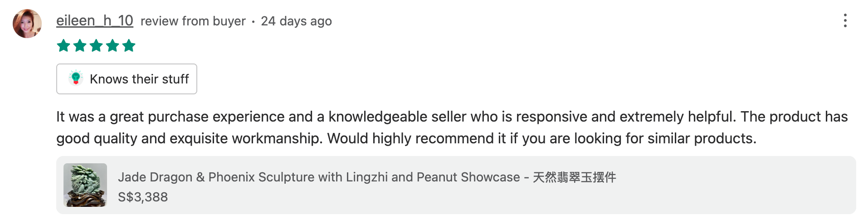Open the three-dot review options menu
The width and height of the screenshot is (868, 215).
click(845, 21)
